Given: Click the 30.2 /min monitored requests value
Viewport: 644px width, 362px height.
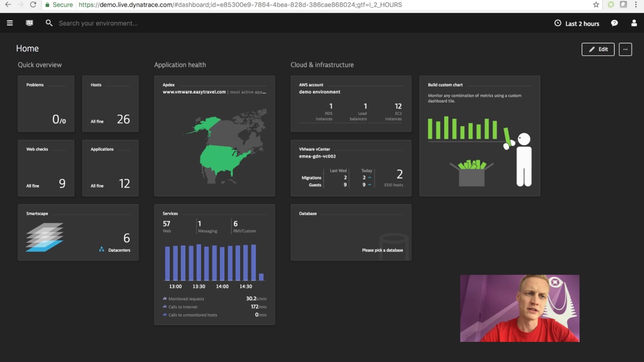Looking at the screenshot, I should 256,299.
